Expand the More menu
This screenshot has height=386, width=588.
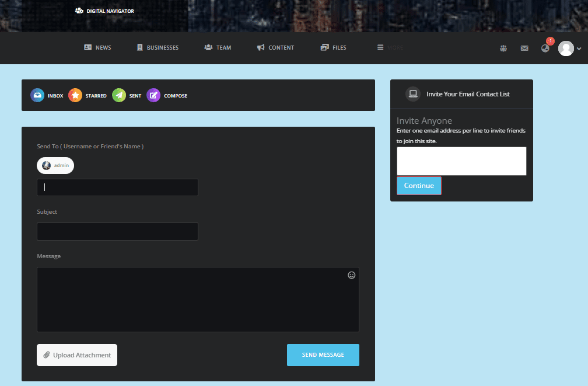pos(390,48)
